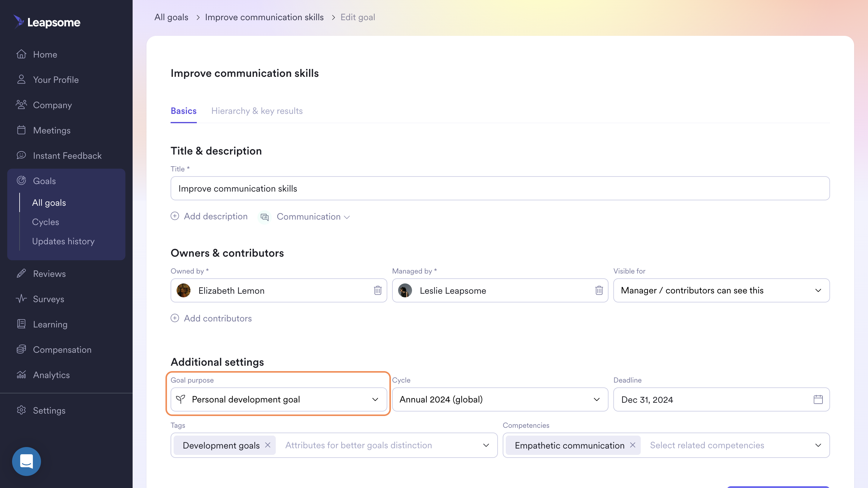Image resolution: width=868 pixels, height=488 pixels.
Task: Remove the Development goals tag
Action: [x=268, y=445]
